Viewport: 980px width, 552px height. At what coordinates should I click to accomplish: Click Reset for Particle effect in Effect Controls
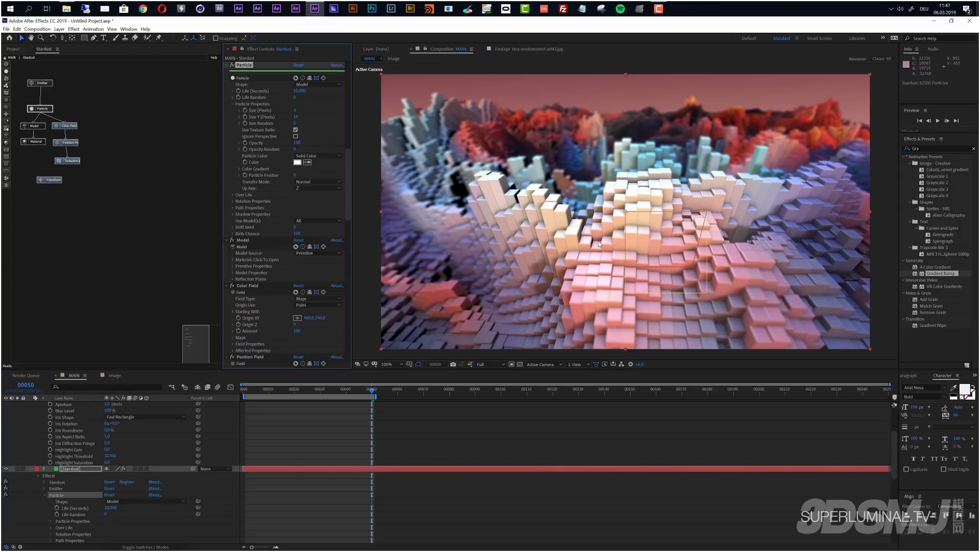tap(298, 65)
